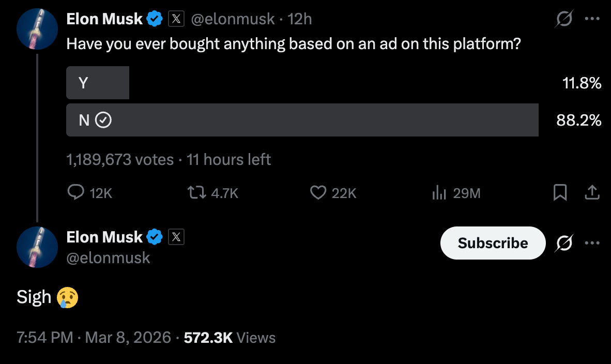The height and width of the screenshot is (364, 611).
Task: Click the checkmark on the N option
Action: click(x=104, y=120)
